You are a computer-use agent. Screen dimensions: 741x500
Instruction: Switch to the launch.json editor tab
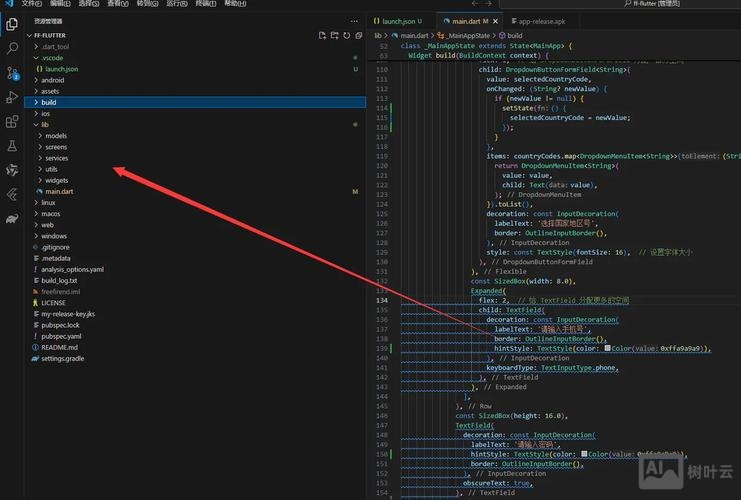[397, 21]
